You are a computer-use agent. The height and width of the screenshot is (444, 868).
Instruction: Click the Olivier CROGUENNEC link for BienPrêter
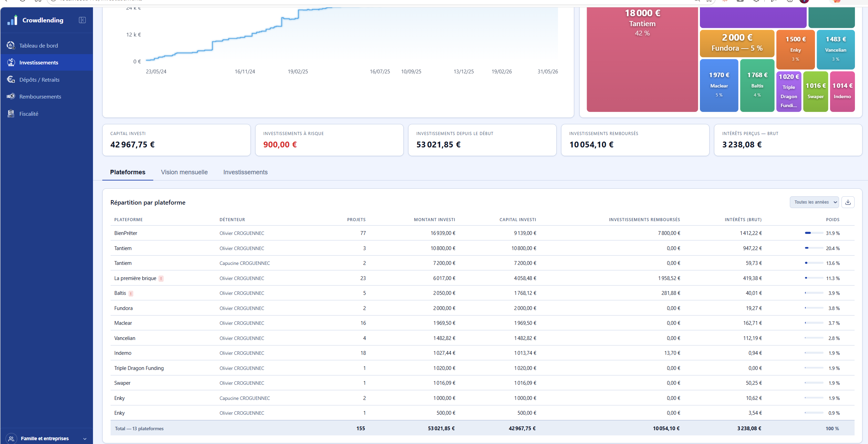242,233
